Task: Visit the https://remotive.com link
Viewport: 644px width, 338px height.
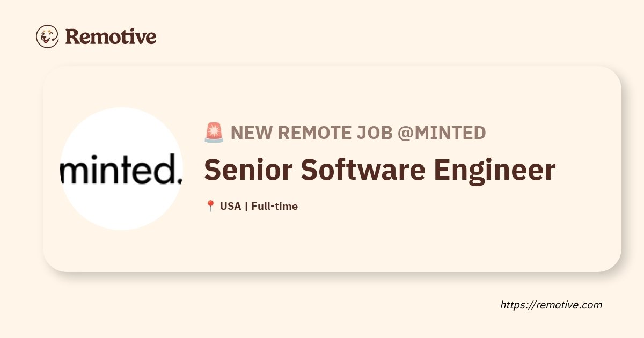Action: [551, 305]
